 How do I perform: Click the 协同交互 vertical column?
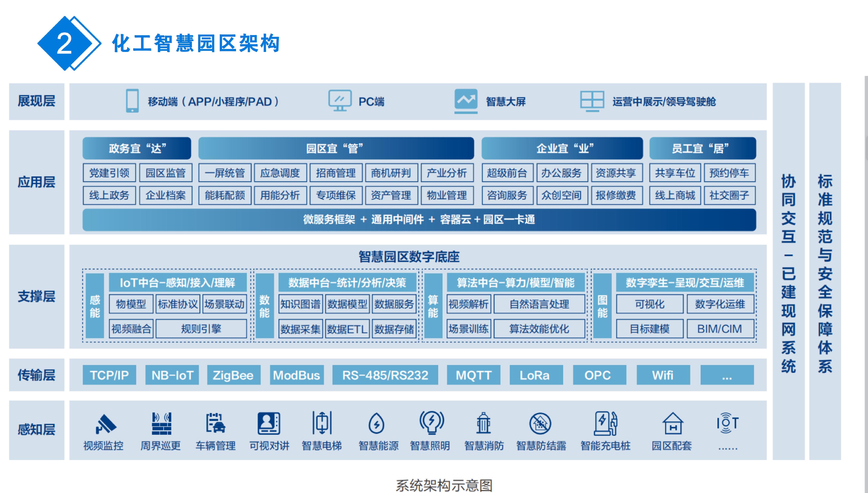tap(788, 271)
